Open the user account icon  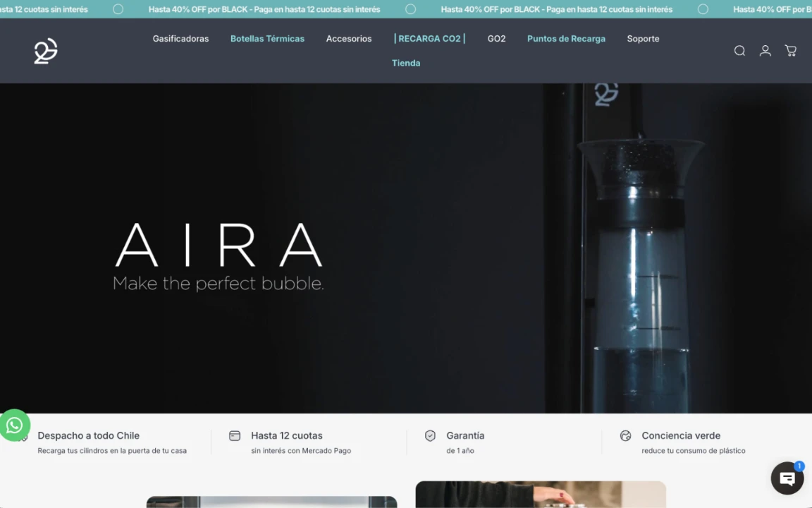click(x=765, y=51)
